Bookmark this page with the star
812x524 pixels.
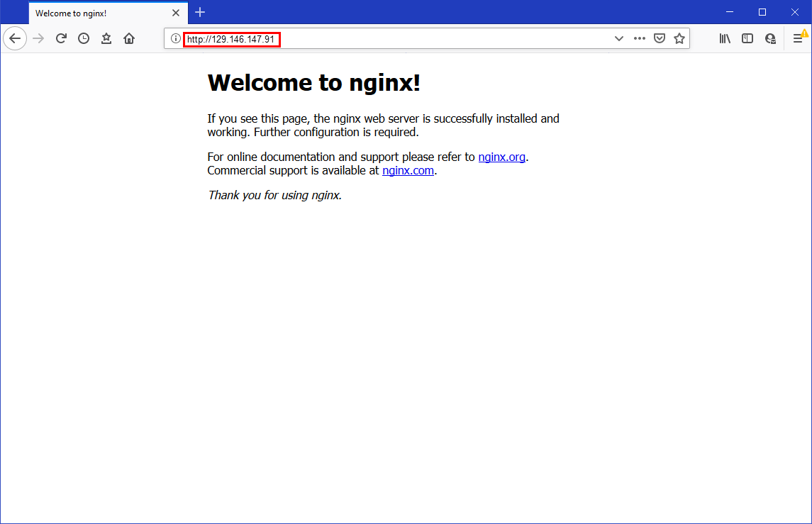[x=679, y=38]
